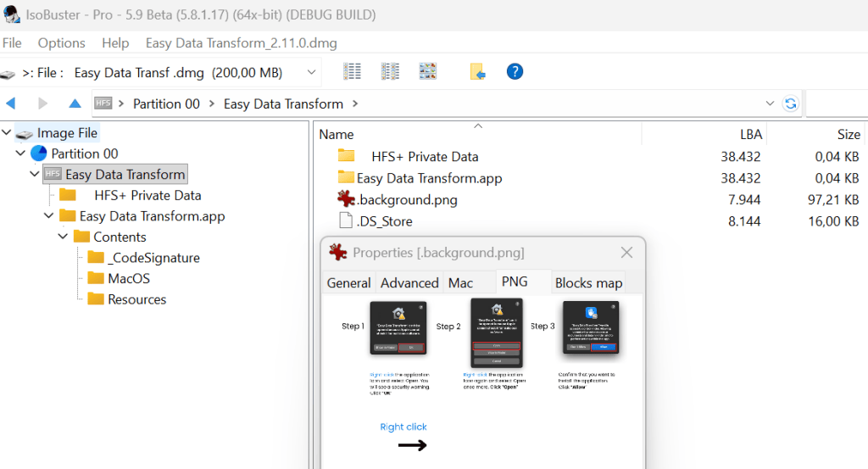Collapse the Image File tree node
868x469 pixels.
pos(7,132)
